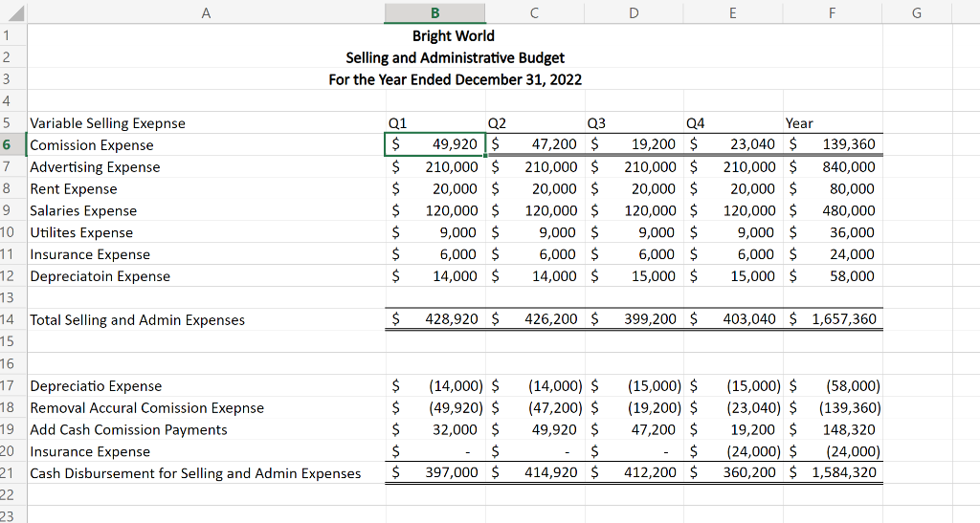Select Q2 total cell 426,200

534,319
